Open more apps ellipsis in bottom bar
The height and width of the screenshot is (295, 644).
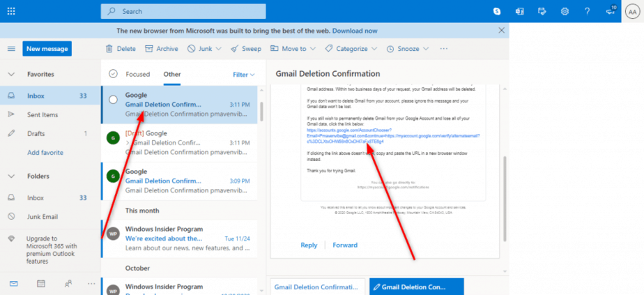(91, 284)
